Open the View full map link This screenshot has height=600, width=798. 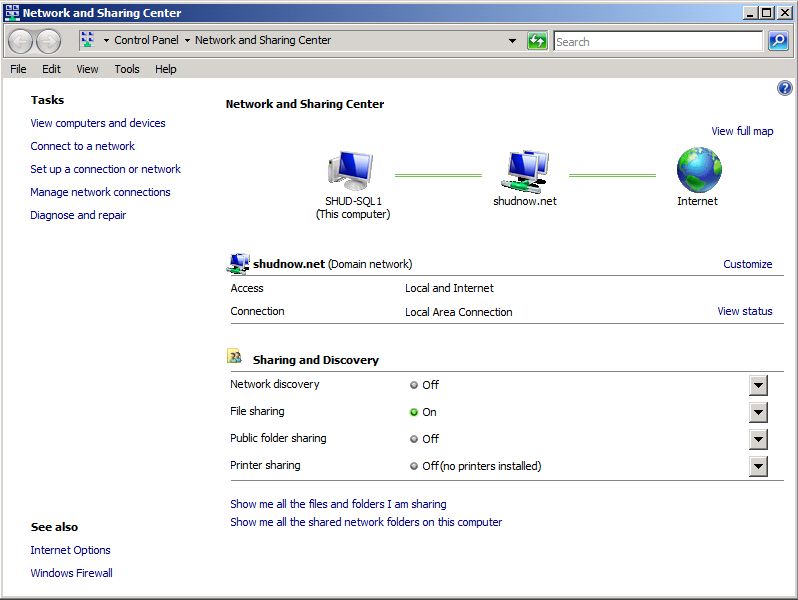click(x=742, y=131)
